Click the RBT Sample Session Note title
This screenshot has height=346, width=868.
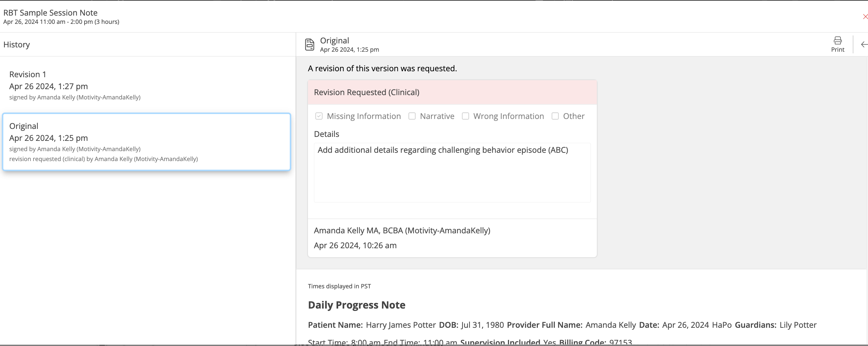point(50,13)
